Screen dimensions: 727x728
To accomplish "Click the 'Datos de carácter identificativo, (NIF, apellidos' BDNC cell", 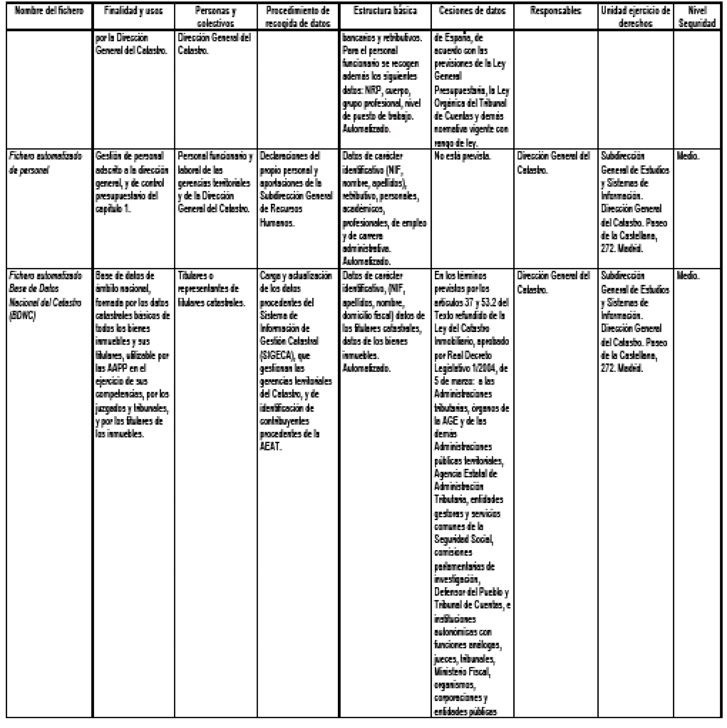I will tap(385, 492).
